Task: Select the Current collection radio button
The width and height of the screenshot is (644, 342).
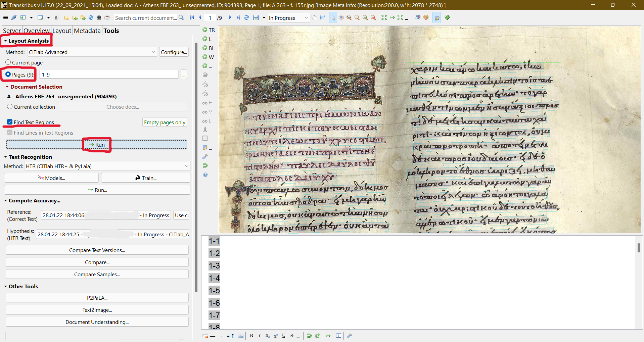Action: point(10,106)
